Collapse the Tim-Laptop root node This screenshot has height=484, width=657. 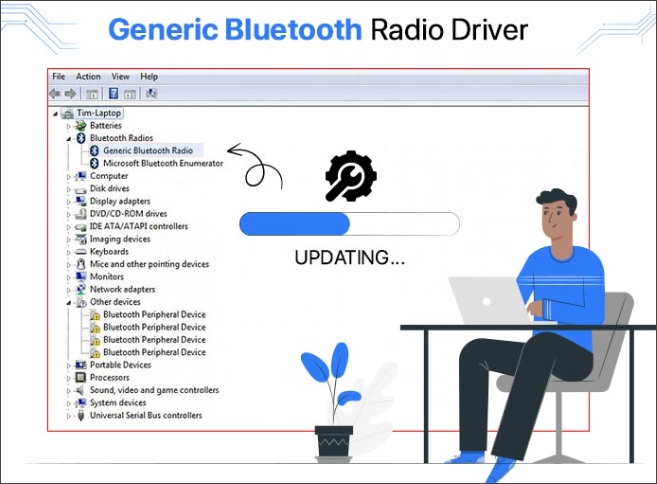click(x=56, y=114)
